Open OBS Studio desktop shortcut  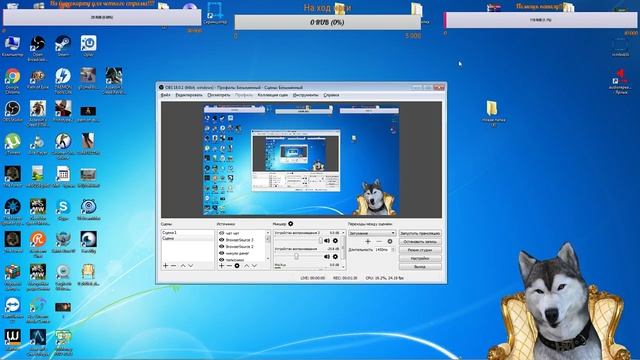click(x=12, y=111)
